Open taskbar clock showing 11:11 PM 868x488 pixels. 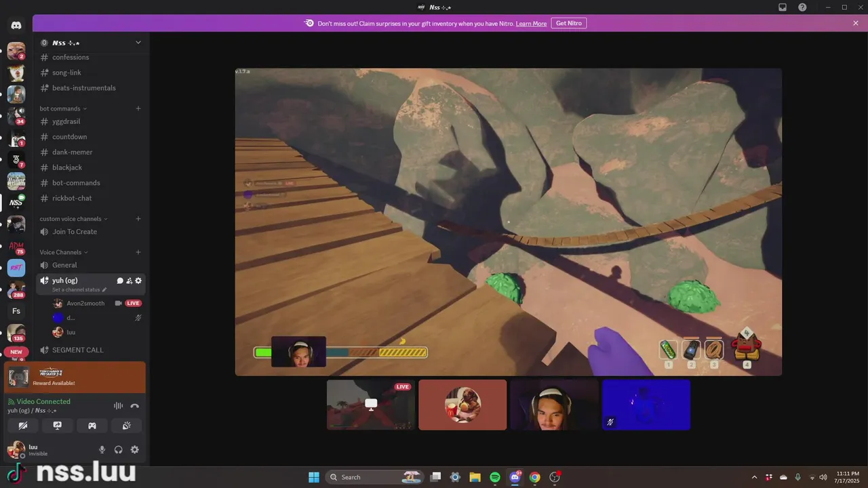pyautogui.click(x=848, y=477)
